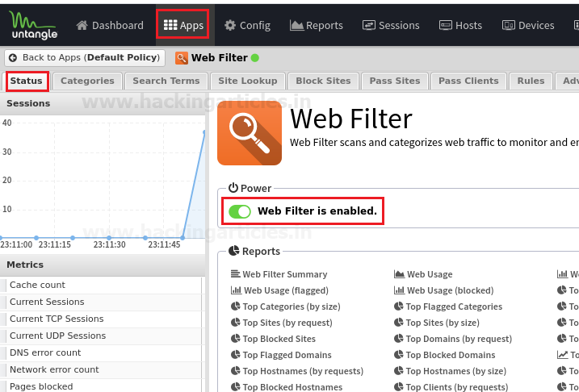Open the Top Blocked Hostnames report
This screenshot has height=392, width=579.
[x=287, y=387]
